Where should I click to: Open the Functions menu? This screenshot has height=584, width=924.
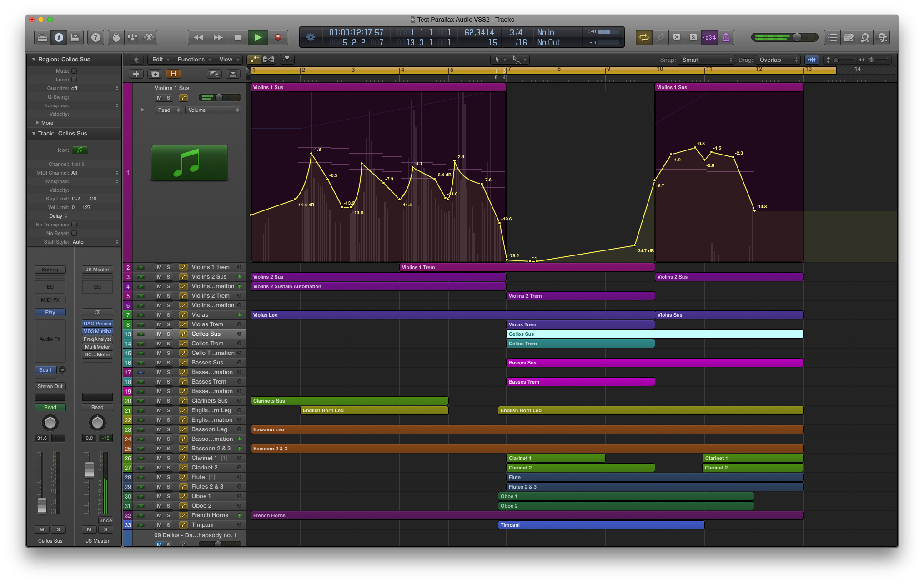[193, 59]
